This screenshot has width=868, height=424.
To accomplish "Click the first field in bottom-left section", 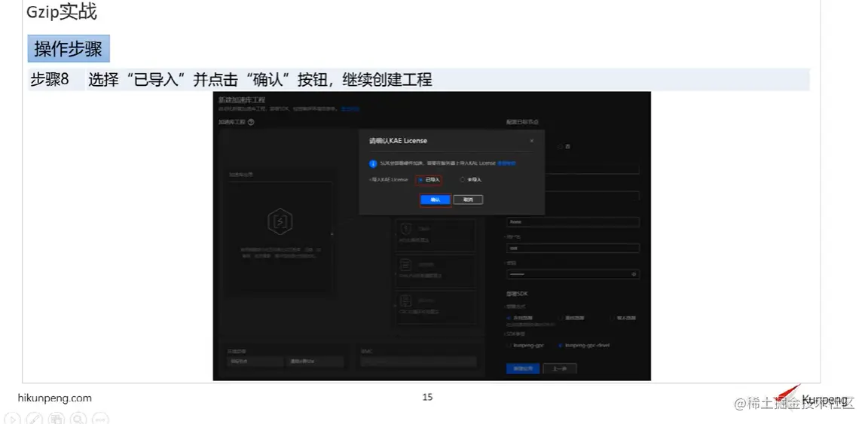I will pos(255,361).
